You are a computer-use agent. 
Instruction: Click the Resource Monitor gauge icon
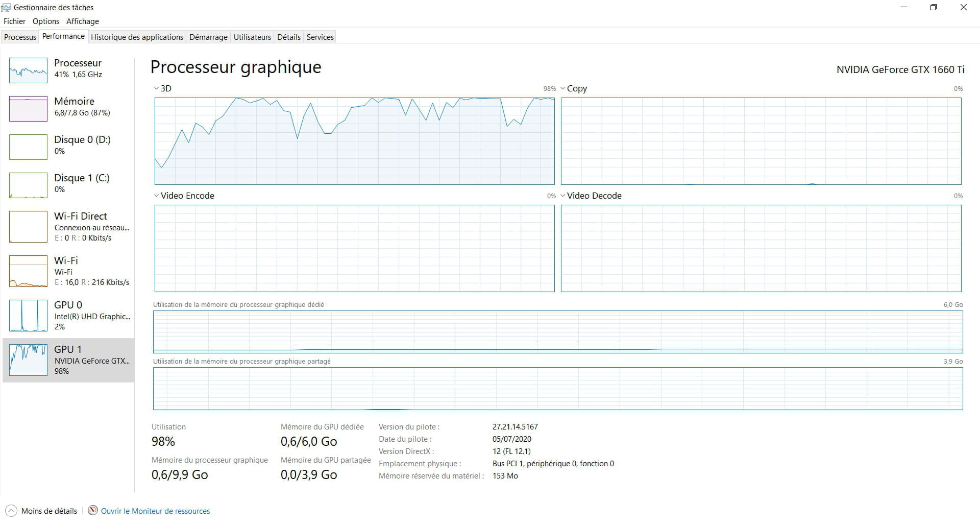[93, 511]
